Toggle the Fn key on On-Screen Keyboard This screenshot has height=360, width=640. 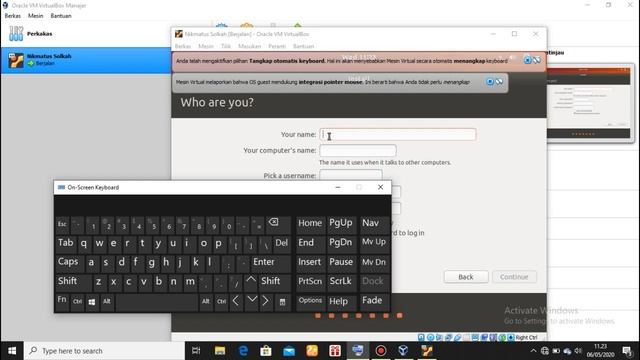pyautogui.click(x=62, y=302)
